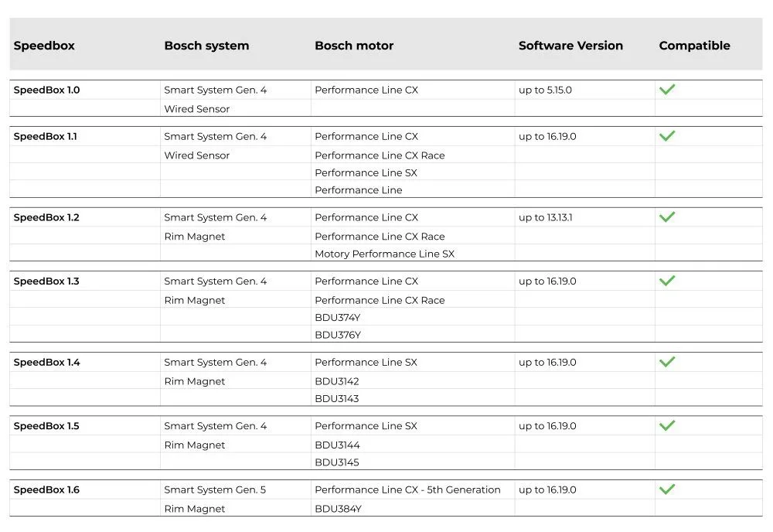Click the green checkmark in SpeedBox 1.5 row
773x532 pixels.
[667, 425]
